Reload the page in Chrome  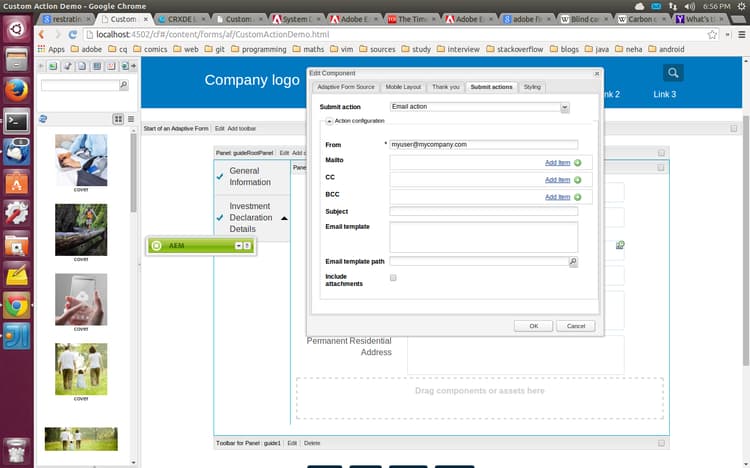73,34
